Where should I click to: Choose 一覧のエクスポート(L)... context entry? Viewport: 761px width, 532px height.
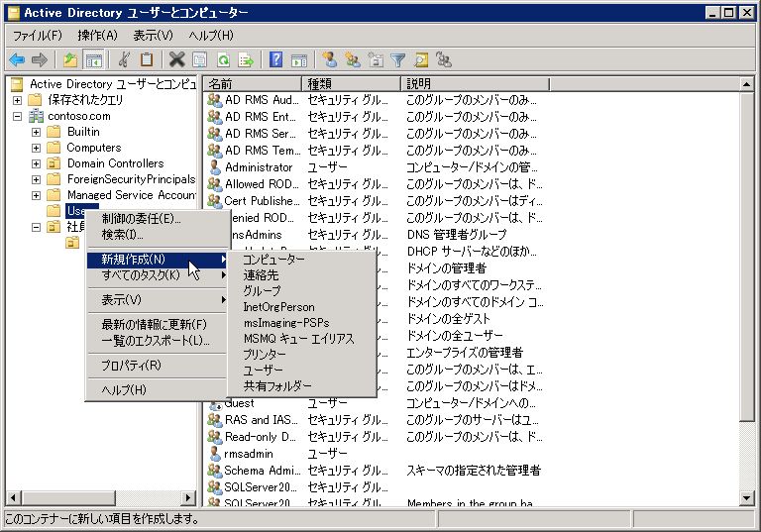tap(158, 340)
